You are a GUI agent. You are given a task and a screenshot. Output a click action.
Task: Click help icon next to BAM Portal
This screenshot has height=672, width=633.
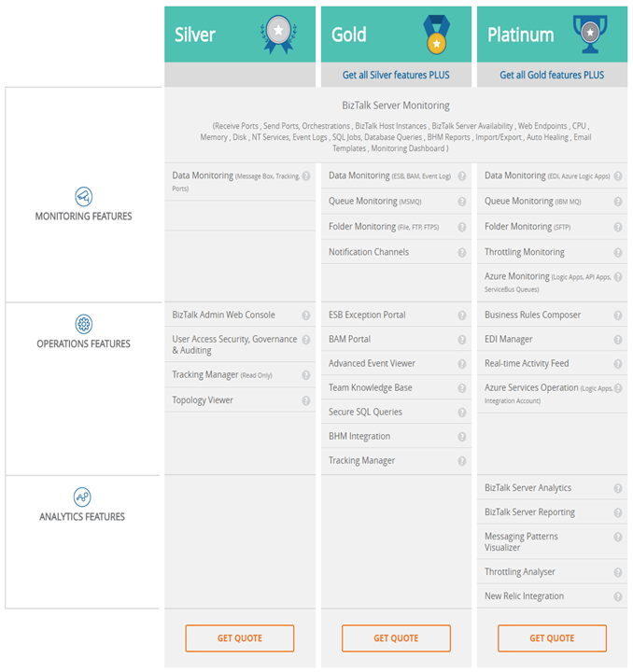(x=462, y=340)
